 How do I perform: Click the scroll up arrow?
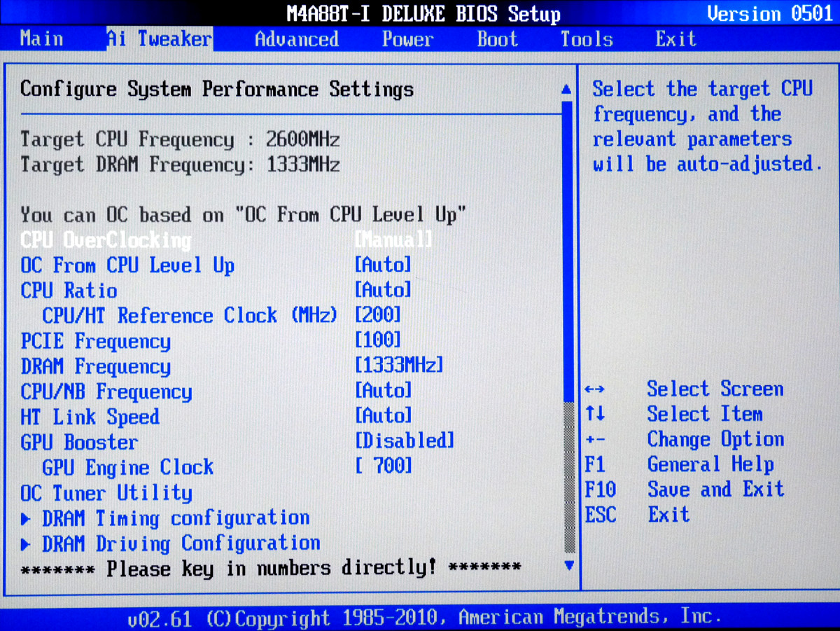(x=568, y=90)
